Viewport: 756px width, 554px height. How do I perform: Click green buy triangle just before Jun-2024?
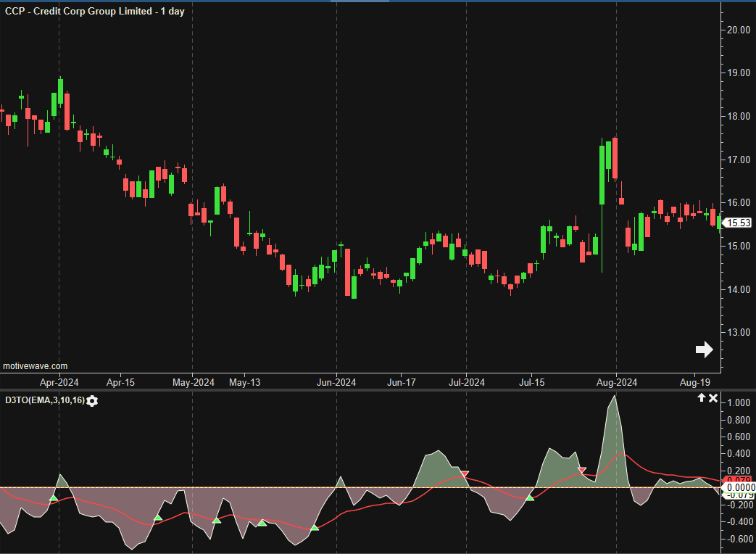tap(315, 527)
